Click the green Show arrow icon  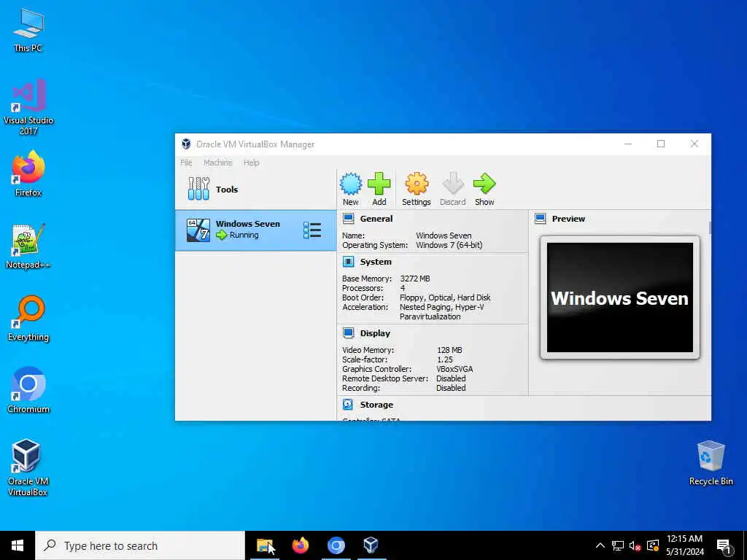tap(484, 184)
